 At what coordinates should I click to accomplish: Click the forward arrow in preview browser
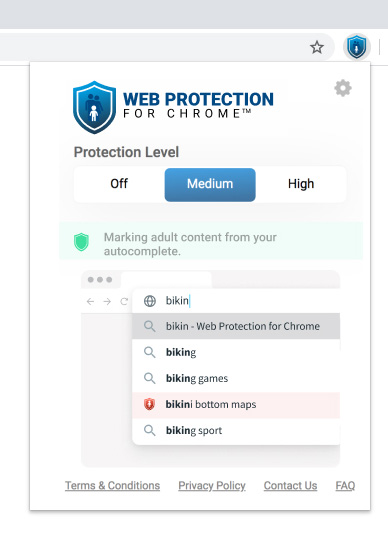point(107,301)
